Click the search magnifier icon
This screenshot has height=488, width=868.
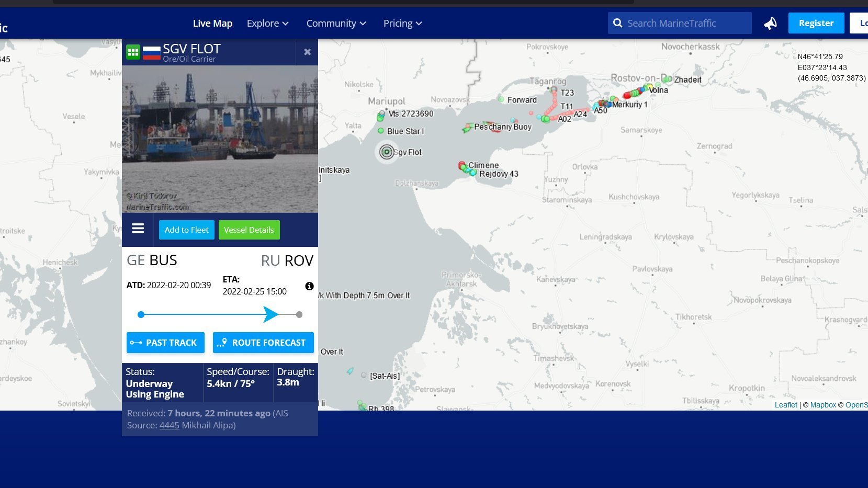click(x=617, y=23)
